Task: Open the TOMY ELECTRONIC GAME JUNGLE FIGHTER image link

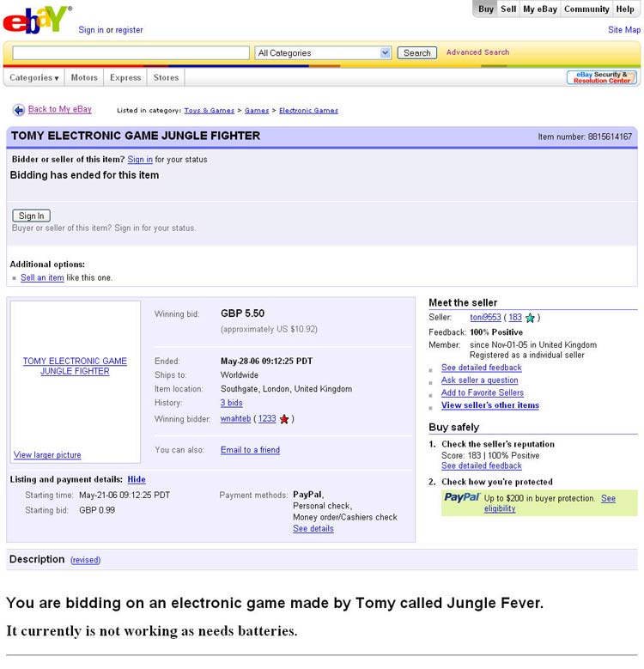Action: click(75, 366)
